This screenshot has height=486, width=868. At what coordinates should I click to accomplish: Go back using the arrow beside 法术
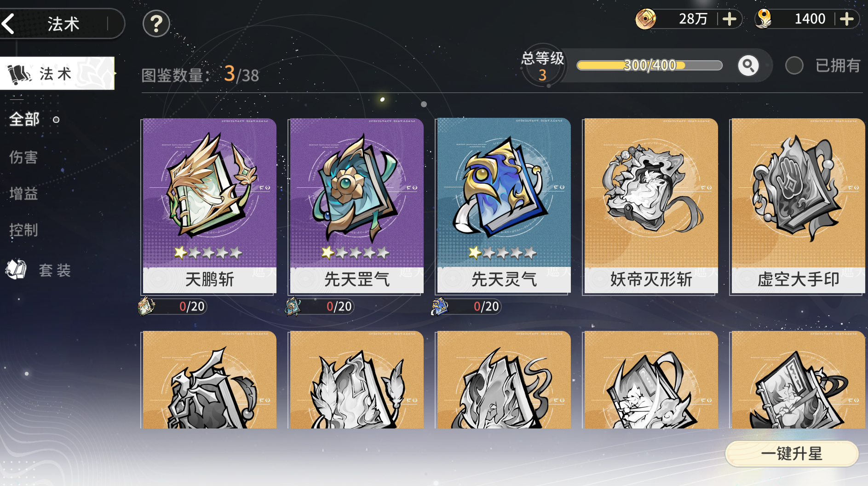[9, 23]
